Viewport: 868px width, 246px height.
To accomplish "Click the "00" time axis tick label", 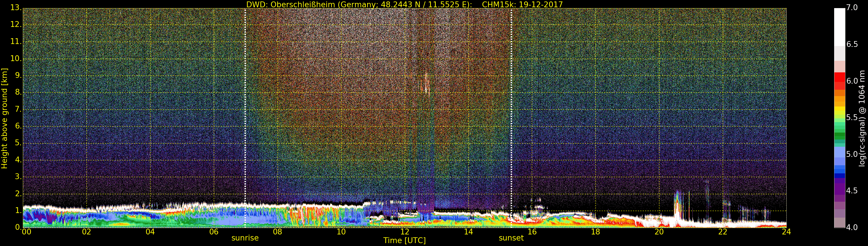I will (x=26, y=232).
